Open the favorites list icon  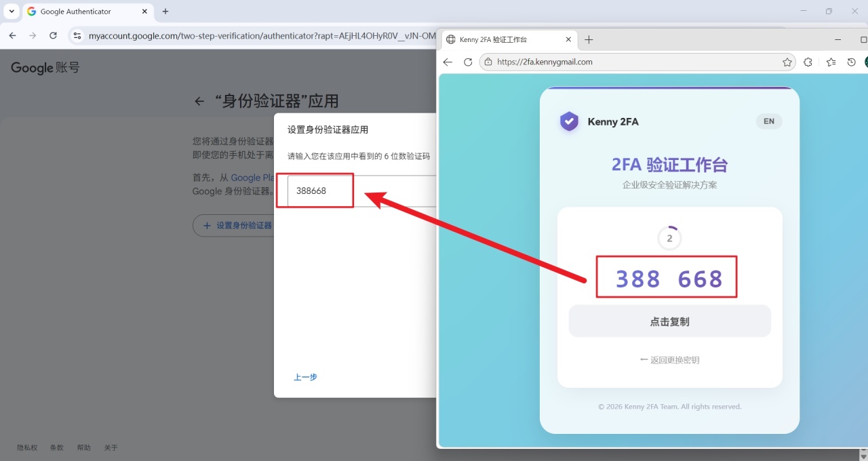(x=831, y=62)
